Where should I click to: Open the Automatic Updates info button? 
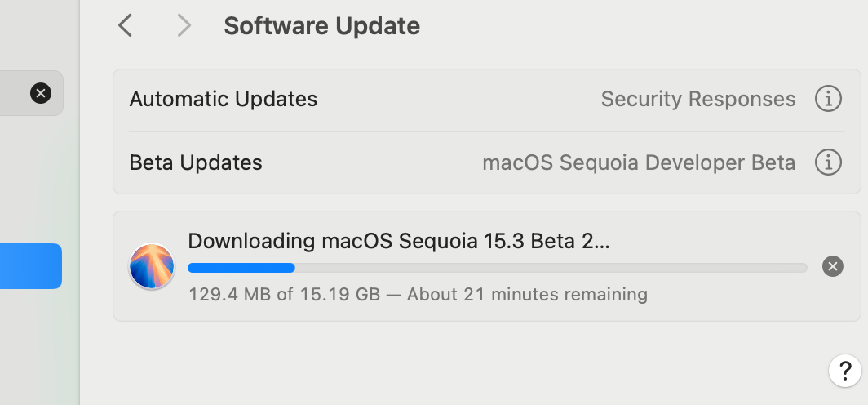pyautogui.click(x=828, y=100)
